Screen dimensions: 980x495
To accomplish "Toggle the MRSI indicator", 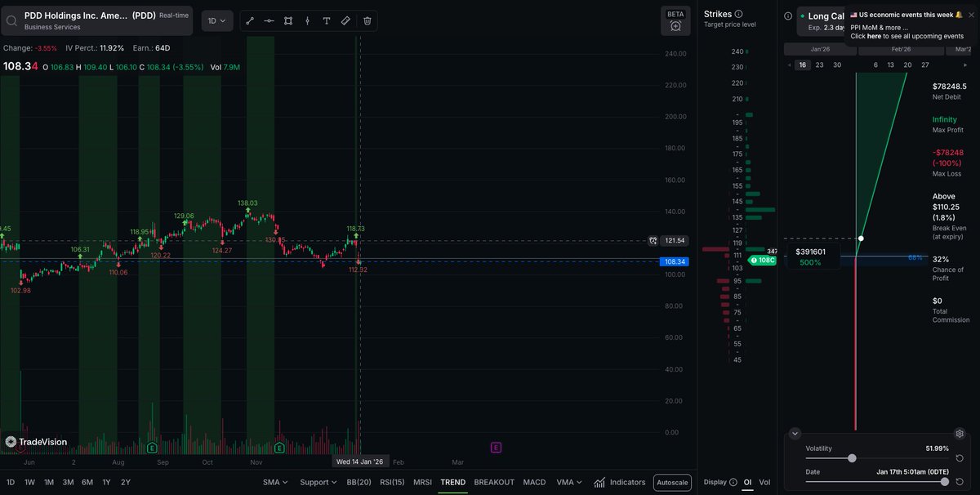I will point(422,482).
